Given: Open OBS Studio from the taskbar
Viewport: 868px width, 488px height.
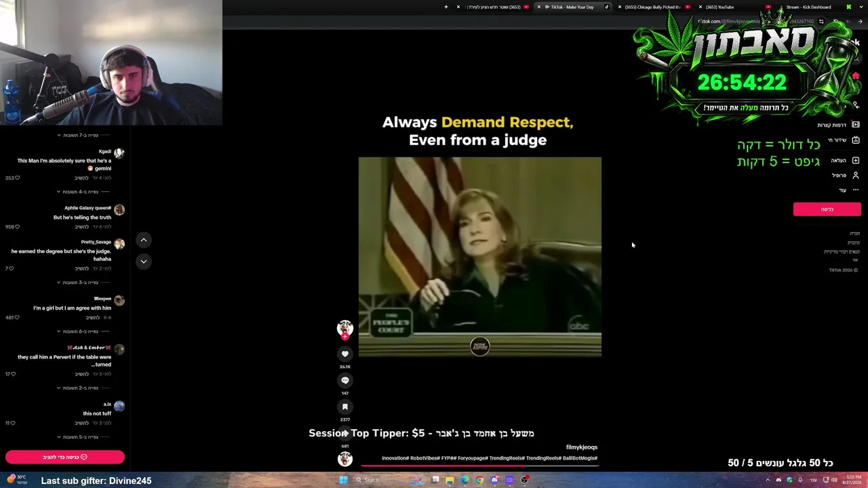Looking at the screenshot, I should tap(524, 480).
